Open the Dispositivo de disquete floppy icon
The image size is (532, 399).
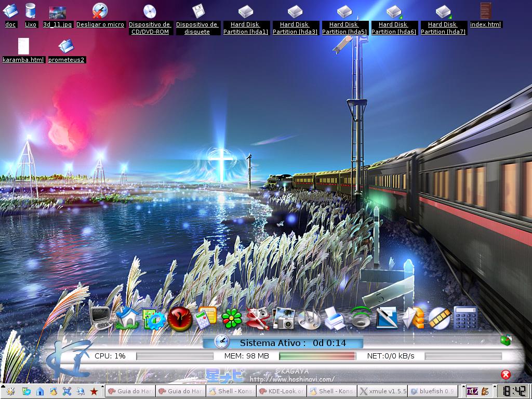(198, 11)
